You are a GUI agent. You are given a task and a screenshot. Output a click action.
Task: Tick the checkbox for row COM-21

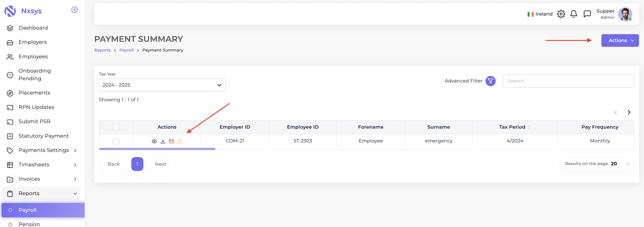point(116,141)
